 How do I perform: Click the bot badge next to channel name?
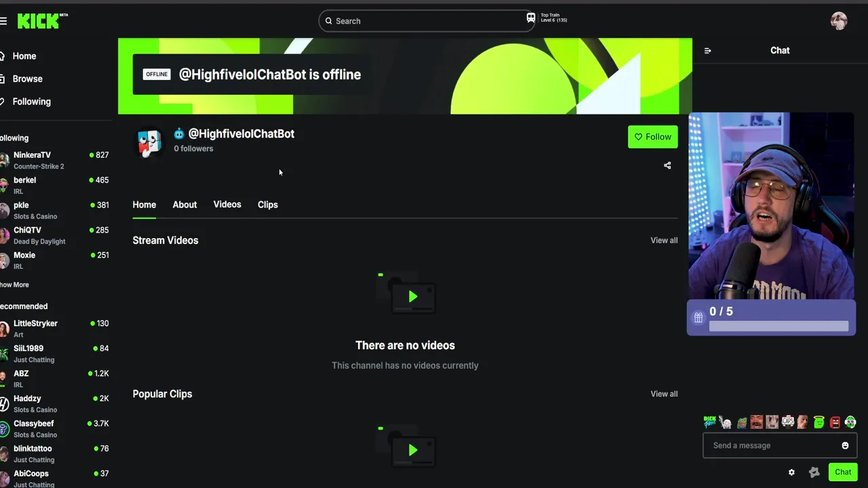click(179, 134)
